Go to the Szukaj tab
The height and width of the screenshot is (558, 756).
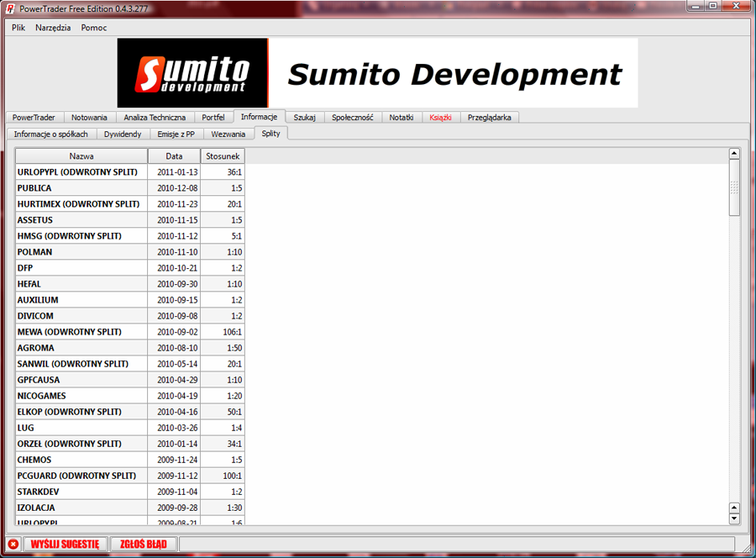(305, 117)
